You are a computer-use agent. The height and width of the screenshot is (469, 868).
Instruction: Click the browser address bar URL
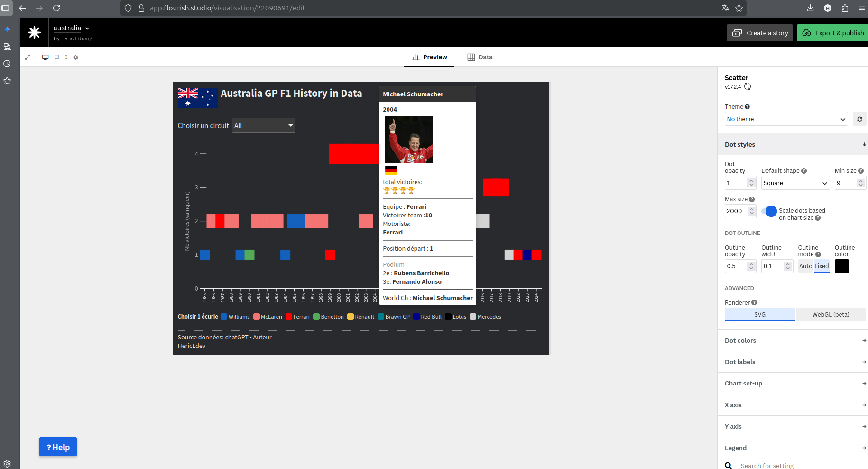click(x=228, y=8)
